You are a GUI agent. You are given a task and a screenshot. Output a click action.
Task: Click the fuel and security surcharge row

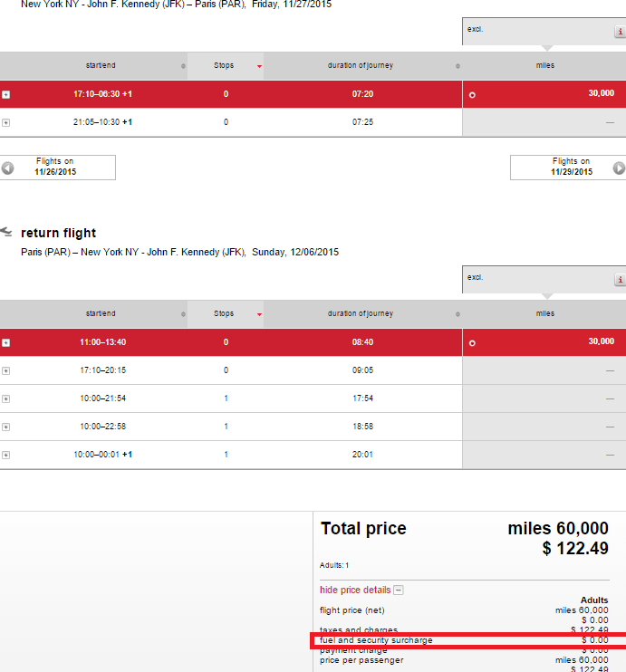[x=467, y=640]
